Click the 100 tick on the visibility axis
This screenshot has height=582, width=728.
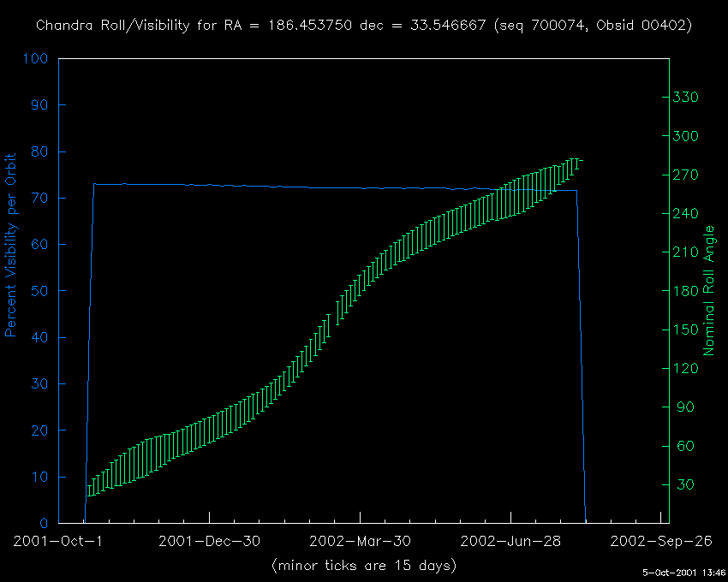point(36,59)
